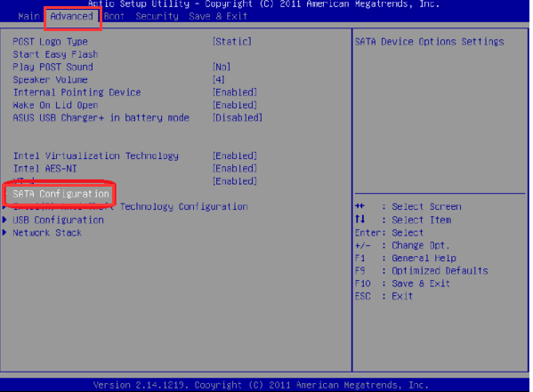The image size is (533, 392).
Task: Expand the USB Configuration arrow
Action: click(4, 220)
